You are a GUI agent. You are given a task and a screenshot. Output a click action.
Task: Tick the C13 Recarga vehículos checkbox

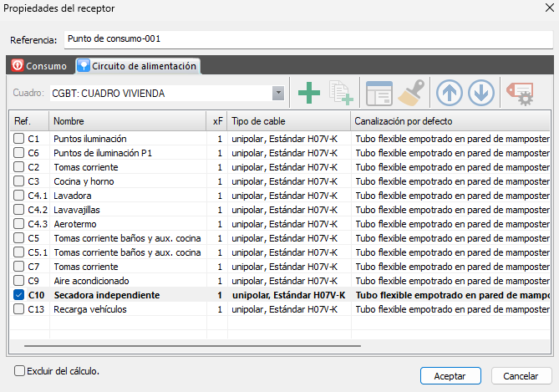[19, 309]
